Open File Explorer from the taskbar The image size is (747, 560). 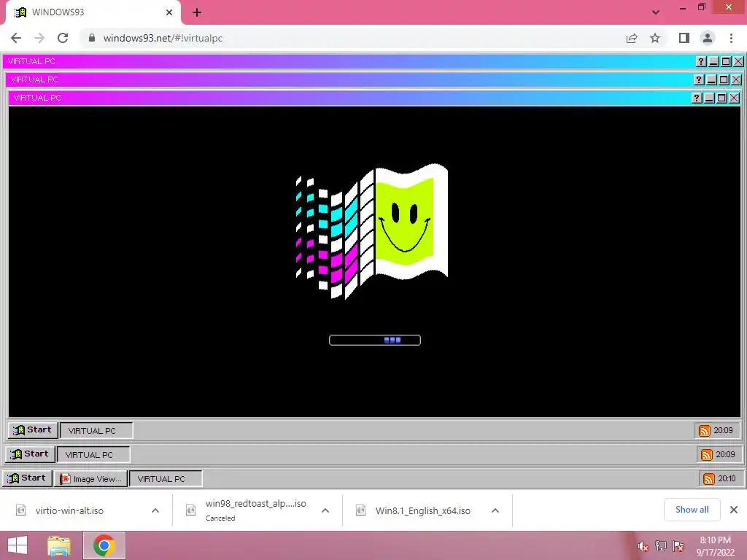click(60, 545)
